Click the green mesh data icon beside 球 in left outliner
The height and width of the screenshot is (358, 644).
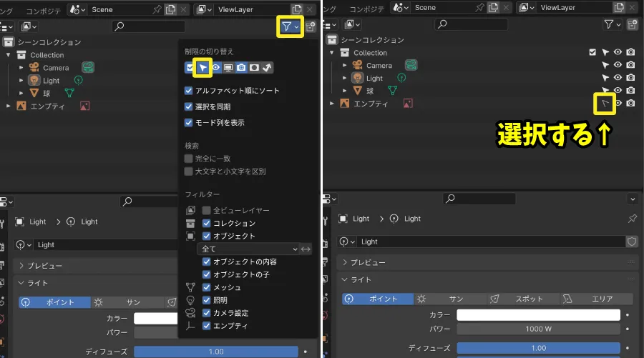[x=69, y=93]
